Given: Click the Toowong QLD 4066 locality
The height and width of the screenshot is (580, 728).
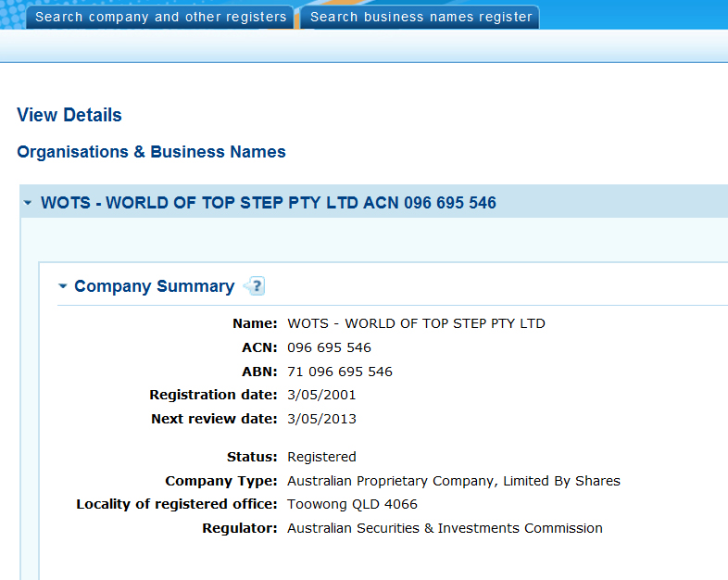Looking at the screenshot, I should (352, 504).
